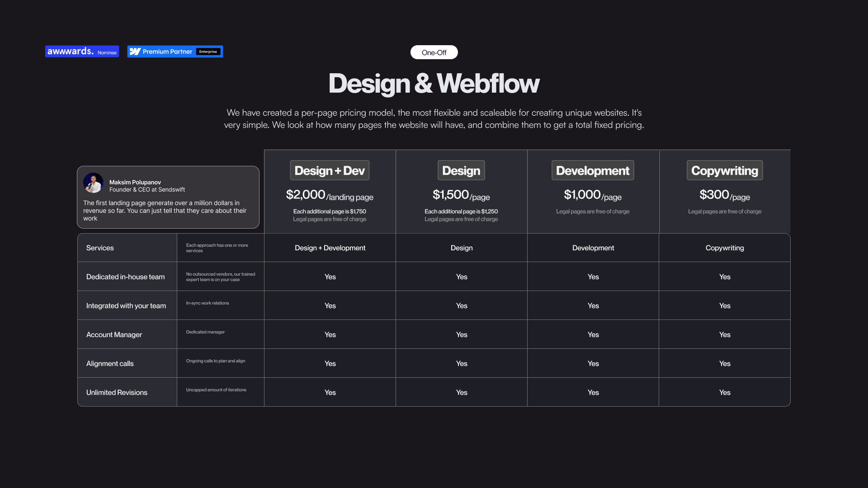Image resolution: width=868 pixels, height=488 pixels.
Task: Click the Maksim Polupanov testimonial card text
Action: (165, 211)
